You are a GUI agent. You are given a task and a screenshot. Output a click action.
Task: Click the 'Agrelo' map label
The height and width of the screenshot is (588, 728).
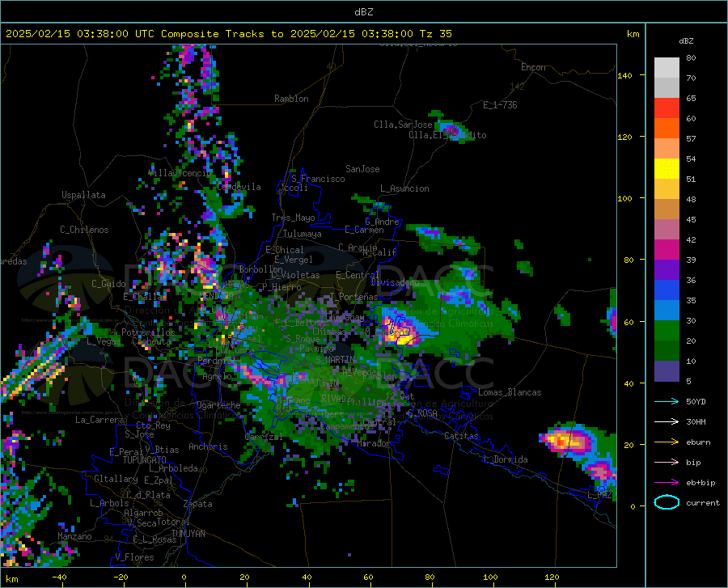pyautogui.click(x=217, y=376)
